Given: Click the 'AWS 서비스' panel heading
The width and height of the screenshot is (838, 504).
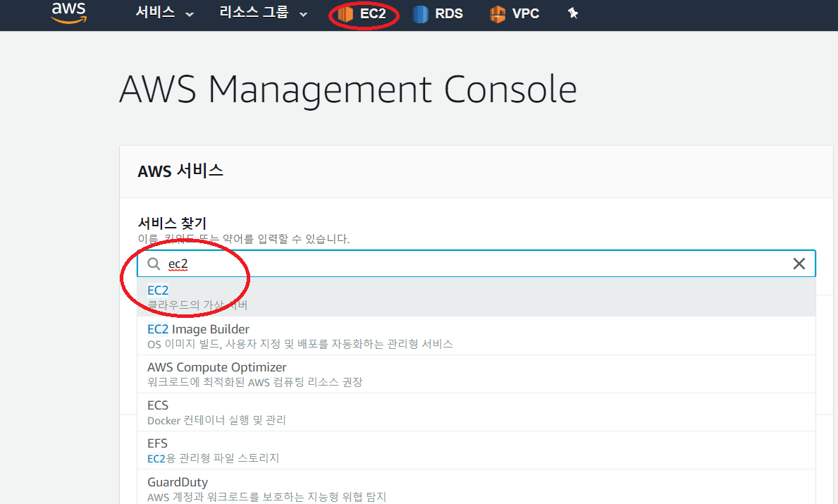Looking at the screenshot, I should (180, 171).
